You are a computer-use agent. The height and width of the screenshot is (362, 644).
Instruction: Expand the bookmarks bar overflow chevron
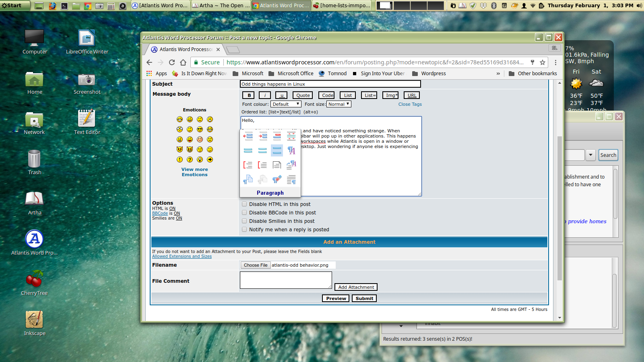[x=498, y=74]
